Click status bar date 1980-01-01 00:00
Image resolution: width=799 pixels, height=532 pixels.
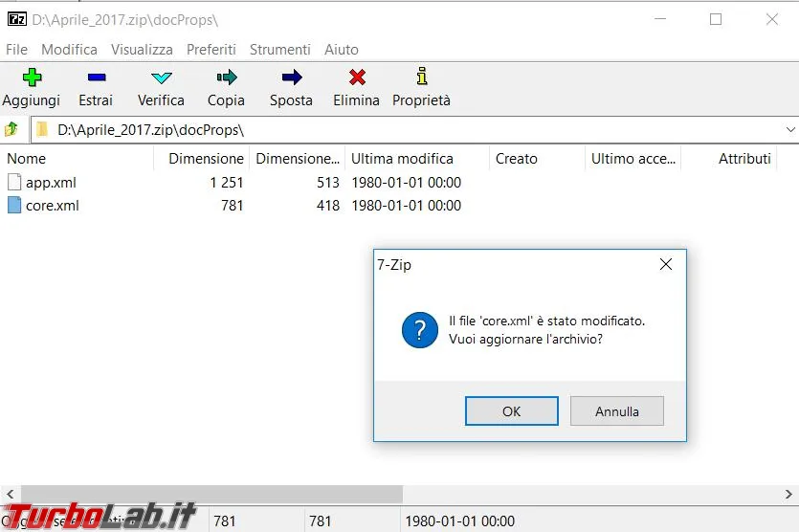click(459, 521)
